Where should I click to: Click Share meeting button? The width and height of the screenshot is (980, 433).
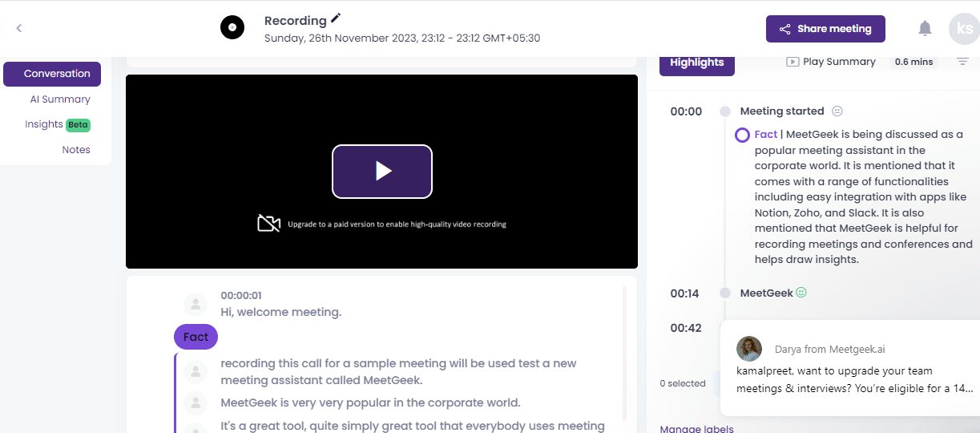(825, 29)
